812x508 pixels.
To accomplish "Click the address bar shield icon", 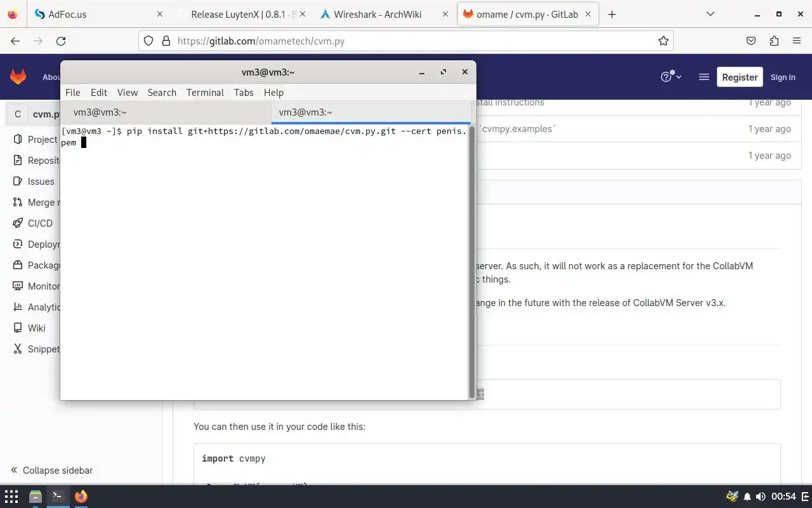I will point(148,41).
